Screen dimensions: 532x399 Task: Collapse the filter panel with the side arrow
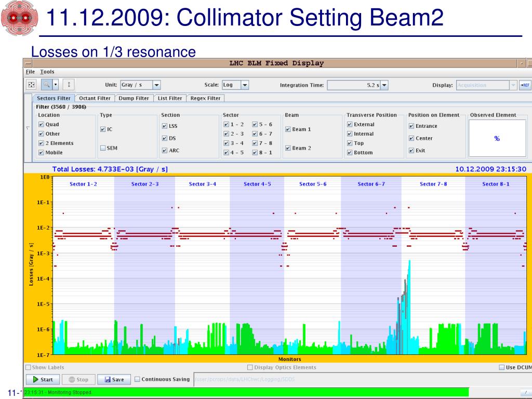click(28, 128)
